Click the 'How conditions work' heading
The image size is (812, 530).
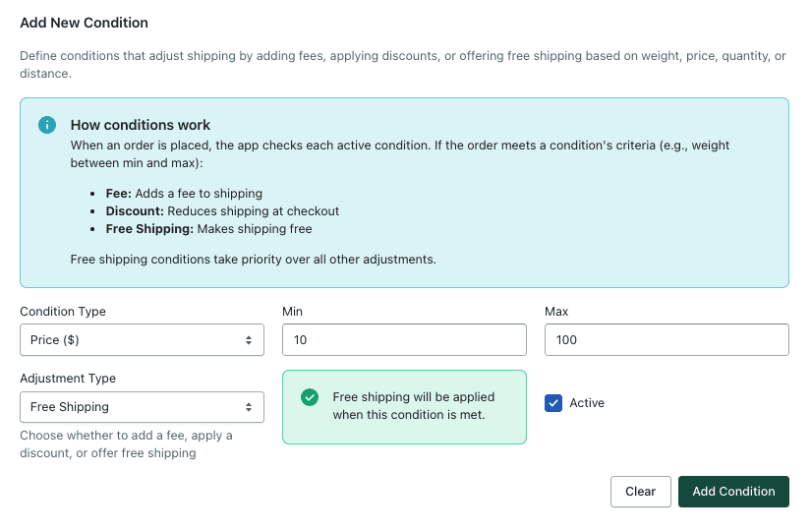[x=141, y=125]
